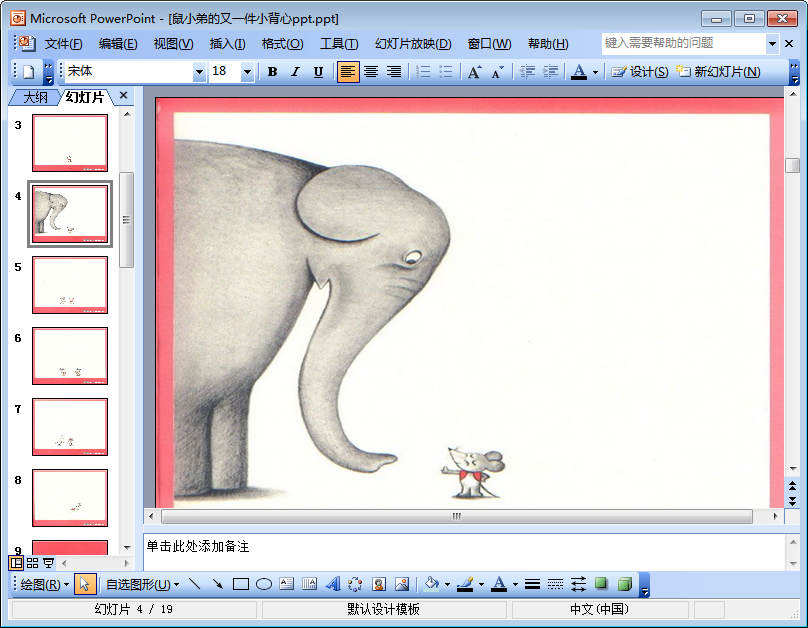808x628 pixels.
Task: Enable center text alignment
Action: point(371,72)
